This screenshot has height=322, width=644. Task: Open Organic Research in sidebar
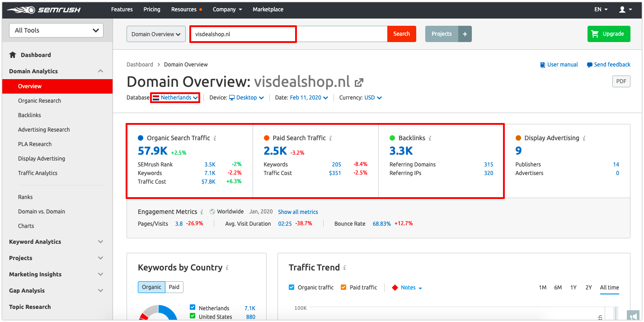39,100
